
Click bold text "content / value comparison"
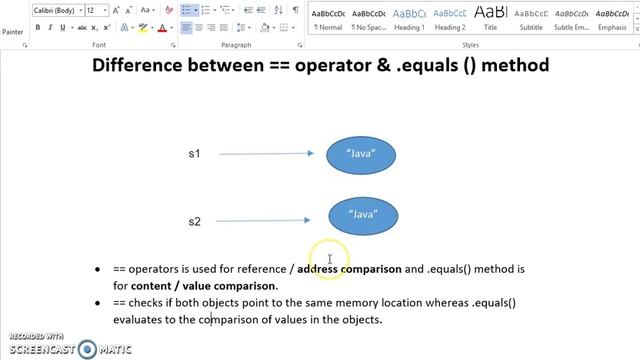coord(203,286)
